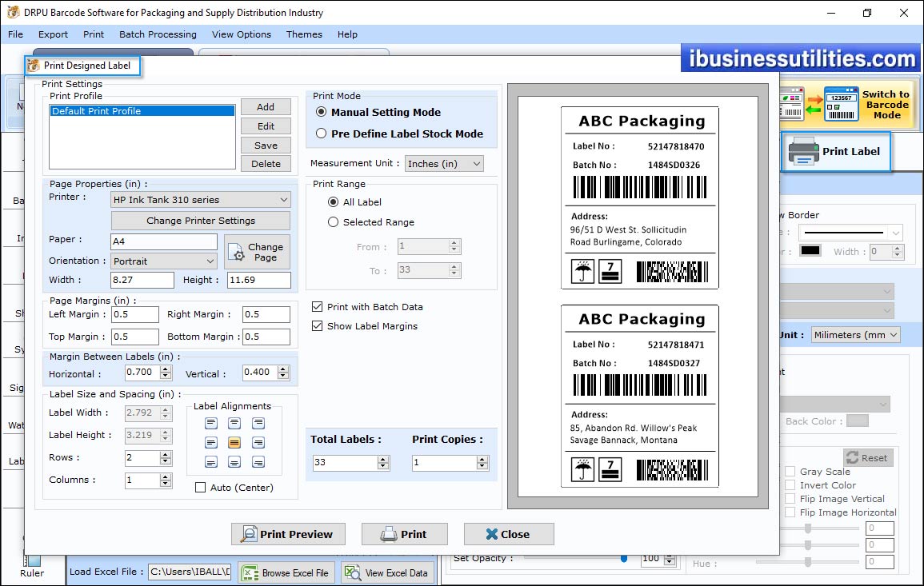Click the page Width input field

(x=142, y=280)
